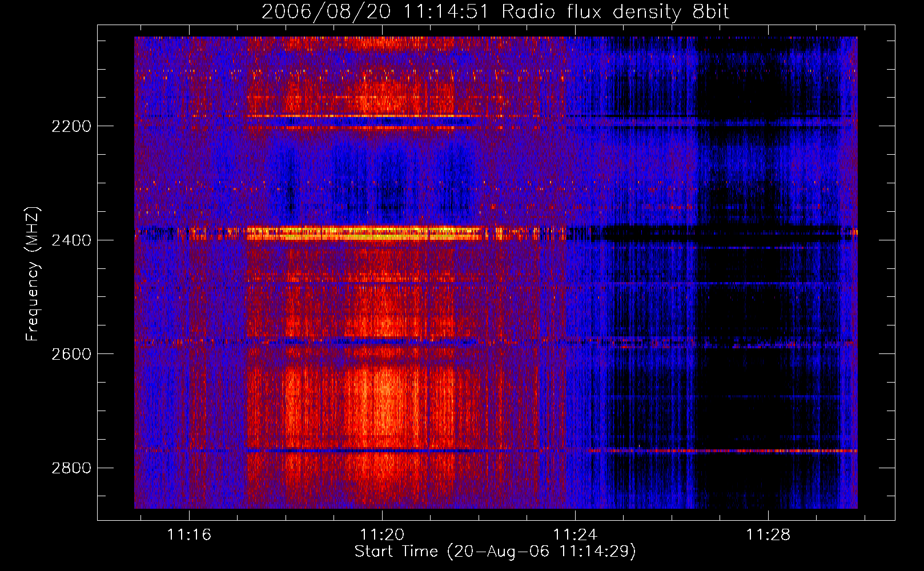This screenshot has width=924, height=571.
Task: Click the 11:16 time tick label
Action: click(x=189, y=534)
